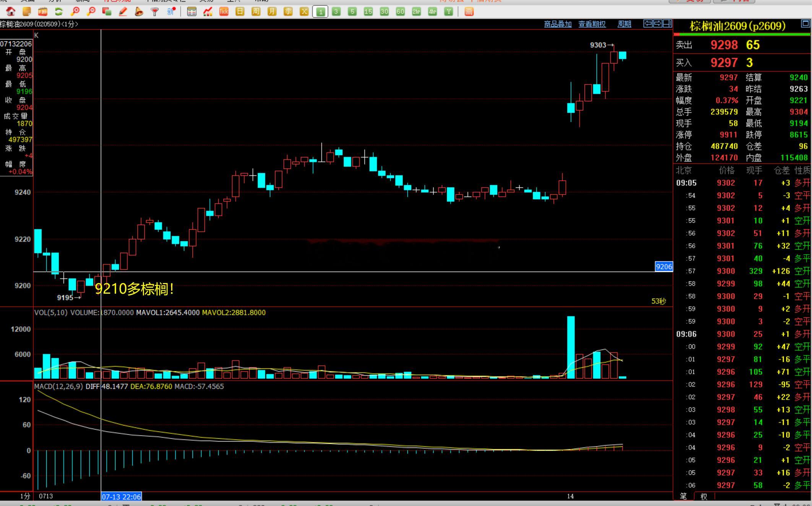Open the Tick chart icon
This screenshot has height=506, width=812.
click(224, 11)
